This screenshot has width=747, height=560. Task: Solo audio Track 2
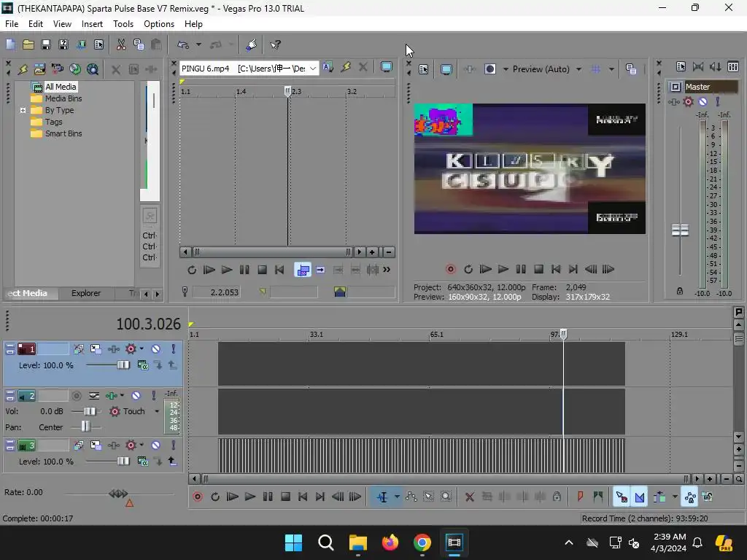[x=153, y=396]
